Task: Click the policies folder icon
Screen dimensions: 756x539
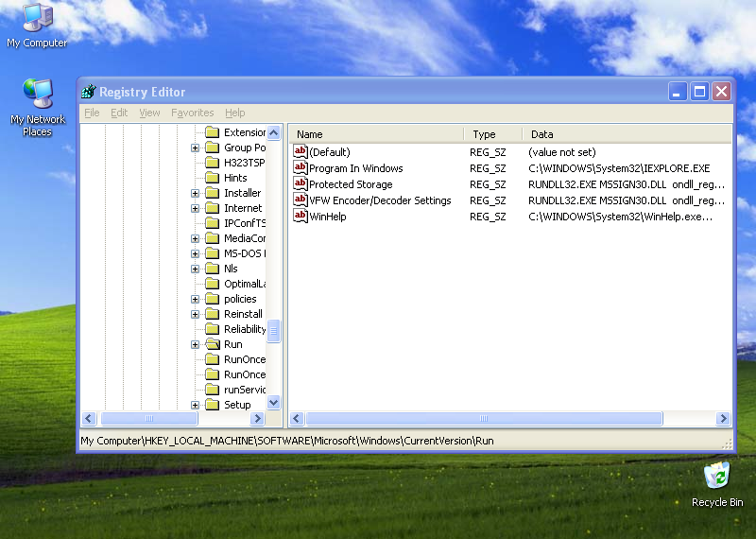Action: click(212, 299)
